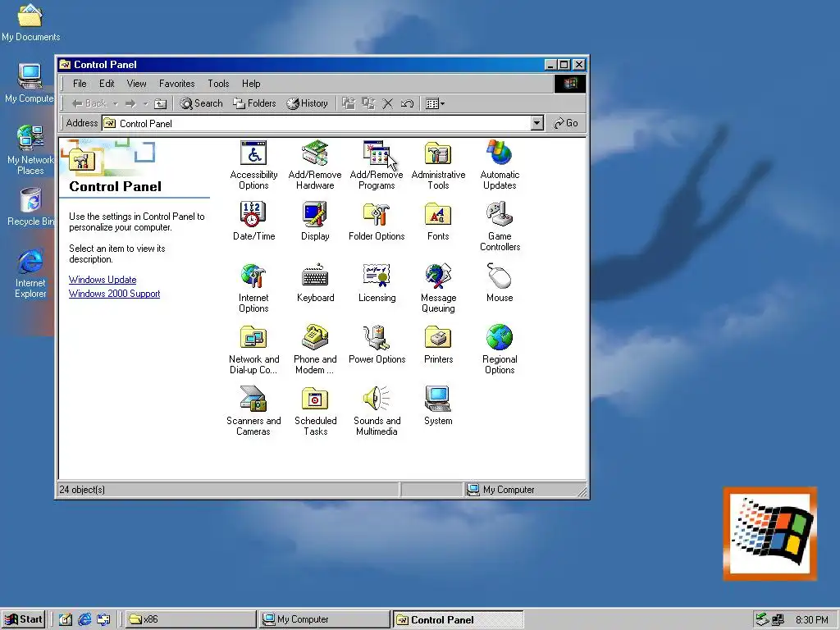Click Control Panel taskbar button
This screenshot has height=630, width=840.
pyautogui.click(x=458, y=619)
